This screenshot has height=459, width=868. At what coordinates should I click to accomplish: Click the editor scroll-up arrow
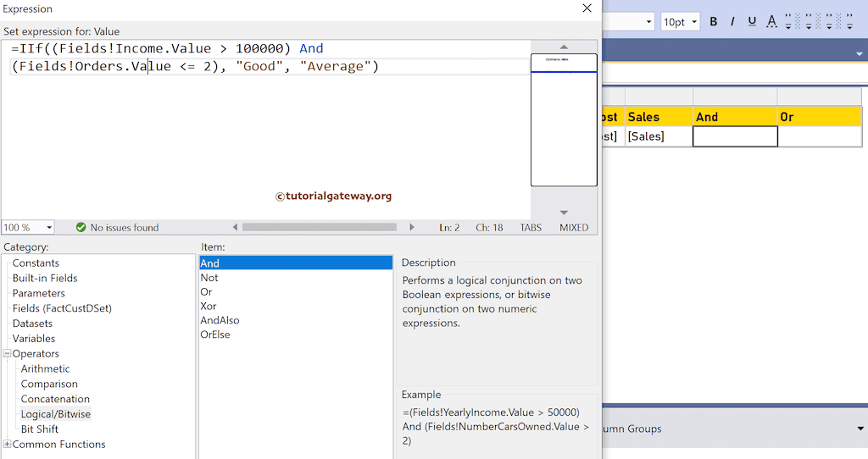tap(564, 47)
